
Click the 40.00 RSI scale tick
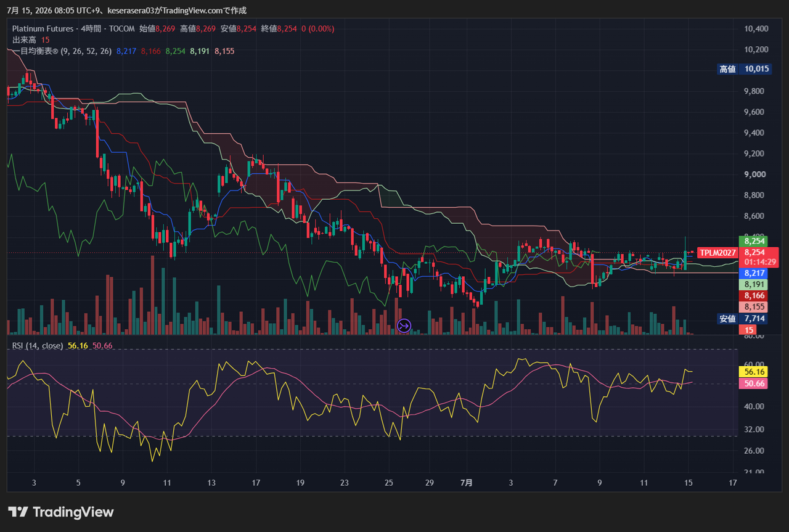point(754,407)
